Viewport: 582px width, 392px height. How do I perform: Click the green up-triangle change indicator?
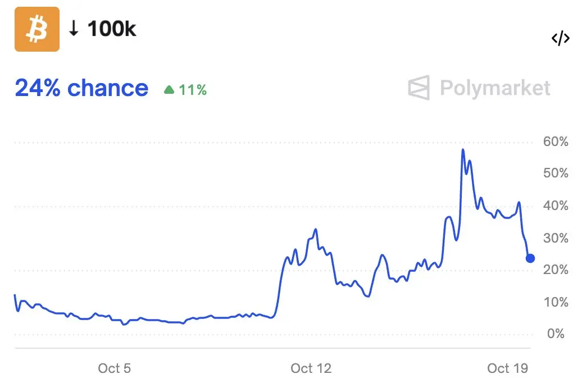coord(169,89)
